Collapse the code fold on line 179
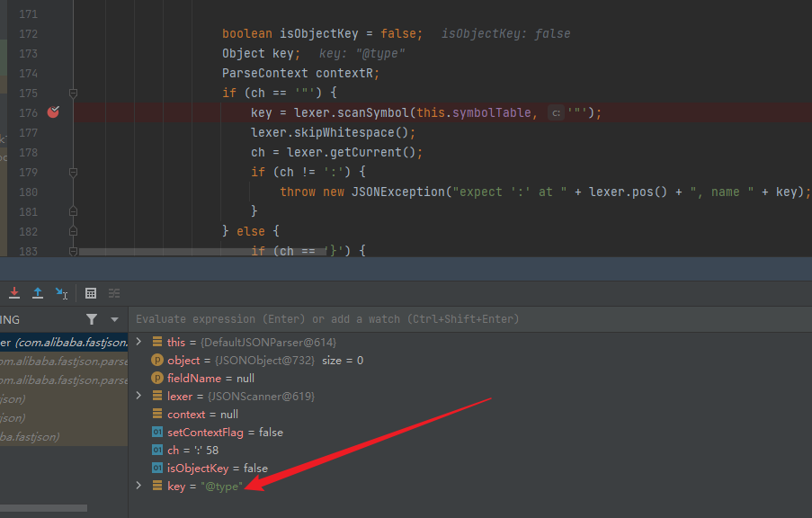812x518 pixels. [73, 172]
